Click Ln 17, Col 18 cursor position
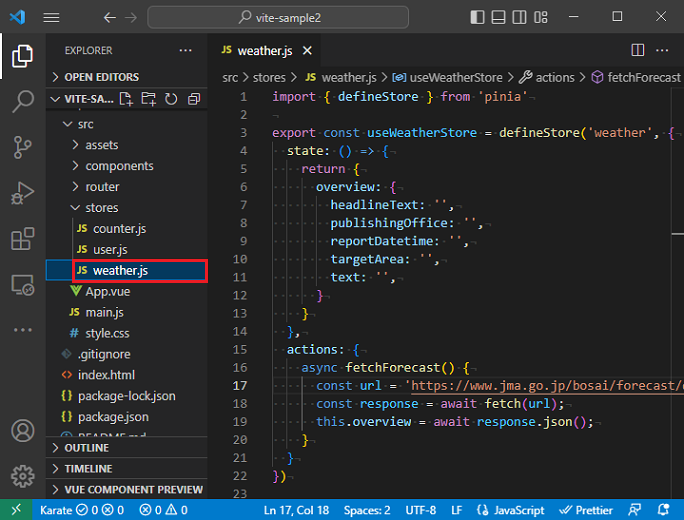The height and width of the screenshot is (520, 684). pos(296,510)
